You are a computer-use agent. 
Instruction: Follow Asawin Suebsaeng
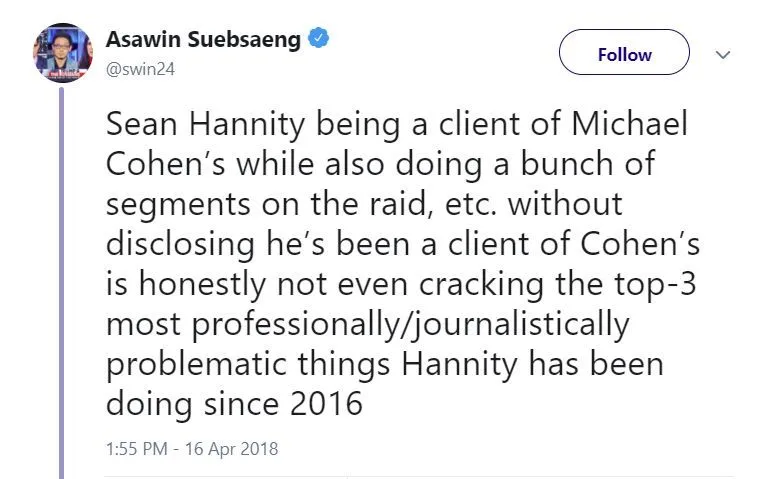(x=624, y=55)
